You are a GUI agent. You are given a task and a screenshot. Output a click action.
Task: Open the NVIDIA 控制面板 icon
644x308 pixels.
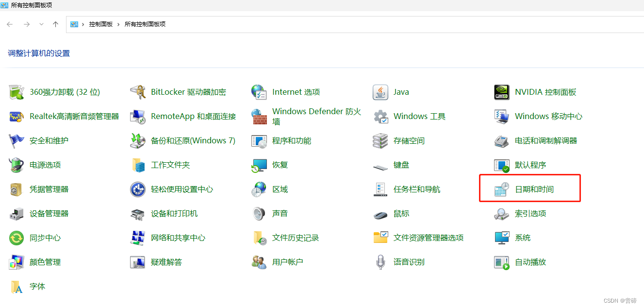(x=502, y=92)
